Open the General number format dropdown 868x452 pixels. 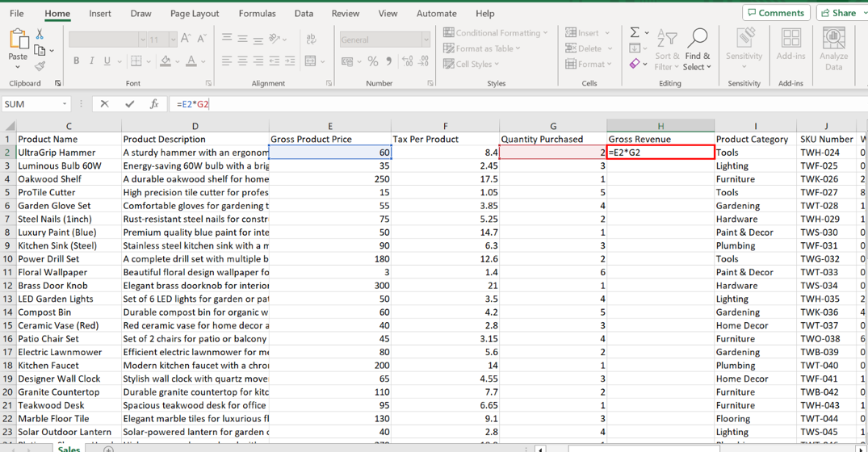[426, 40]
